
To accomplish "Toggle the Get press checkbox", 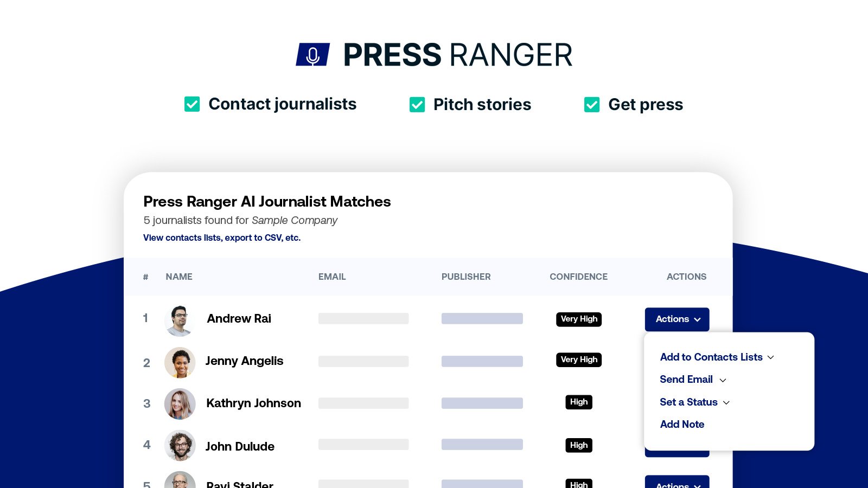I will coord(592,104).
